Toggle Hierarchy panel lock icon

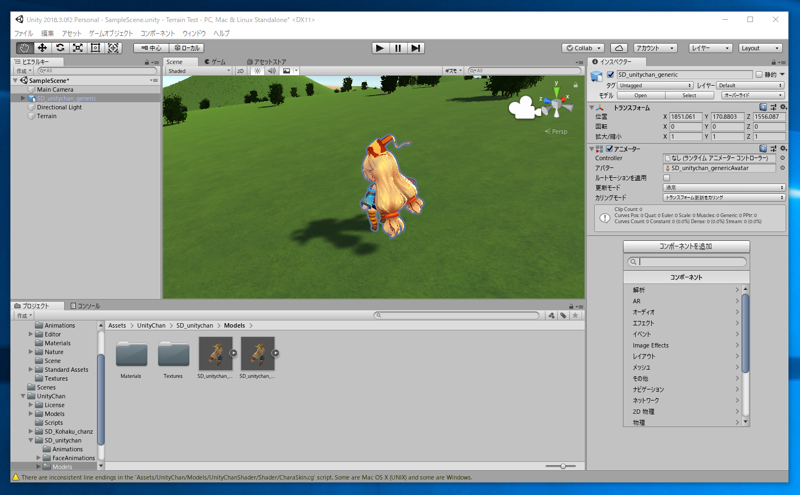(x=147, y=62)
